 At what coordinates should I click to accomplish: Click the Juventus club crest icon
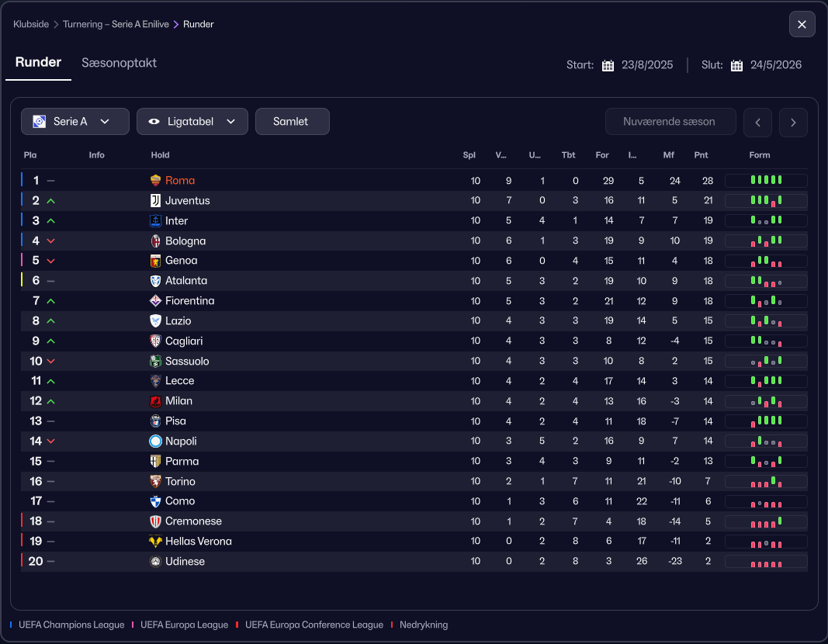click(x=155, y=201)
